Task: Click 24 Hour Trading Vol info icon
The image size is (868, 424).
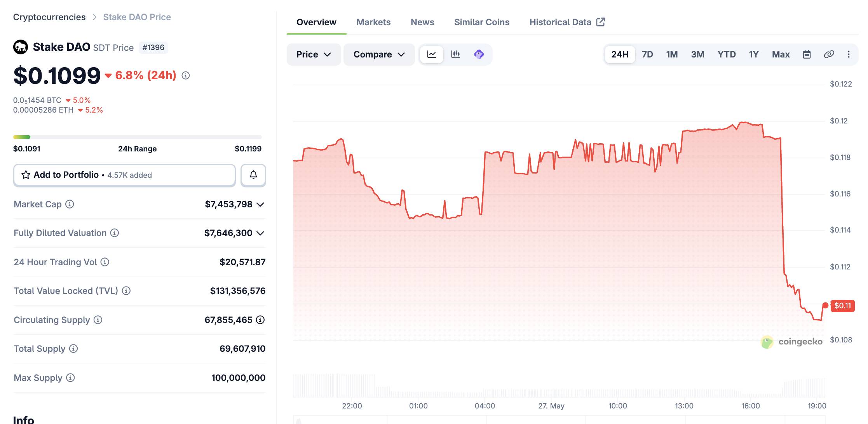Action: [105, 262]
